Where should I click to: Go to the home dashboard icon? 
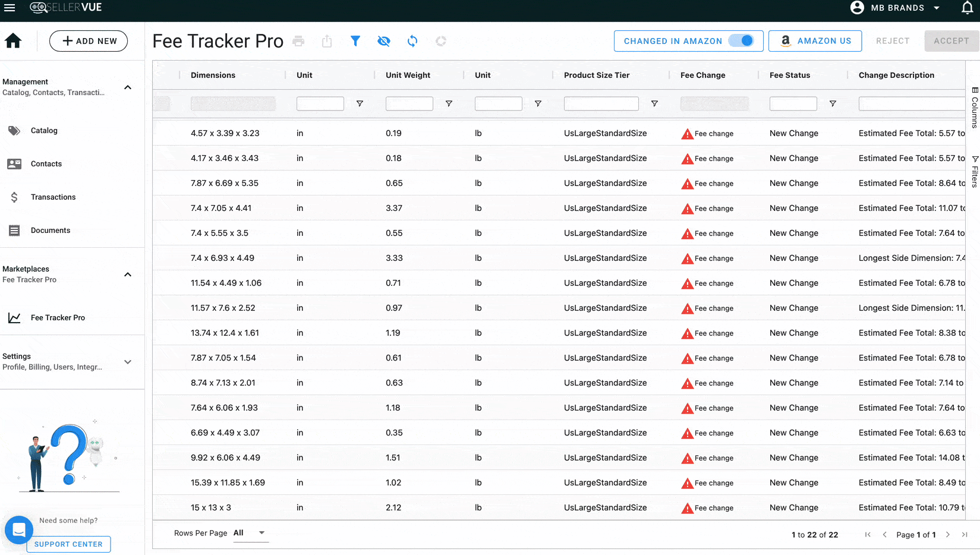pyautogui.click(x=13, y=40)
